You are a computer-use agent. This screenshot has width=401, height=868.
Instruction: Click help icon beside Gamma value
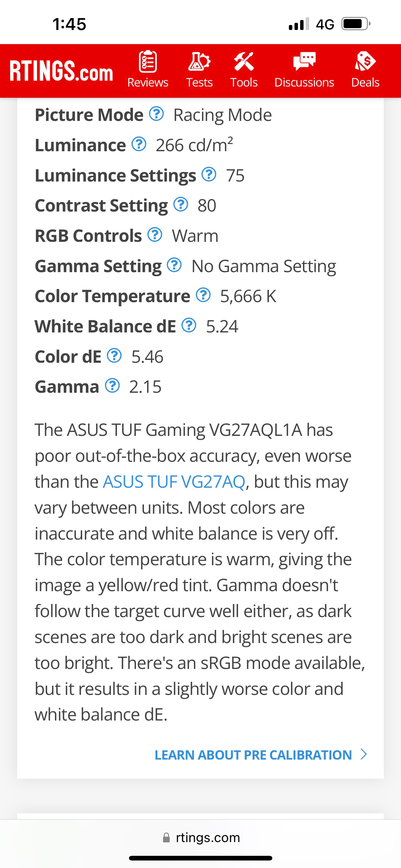(112, 386)
